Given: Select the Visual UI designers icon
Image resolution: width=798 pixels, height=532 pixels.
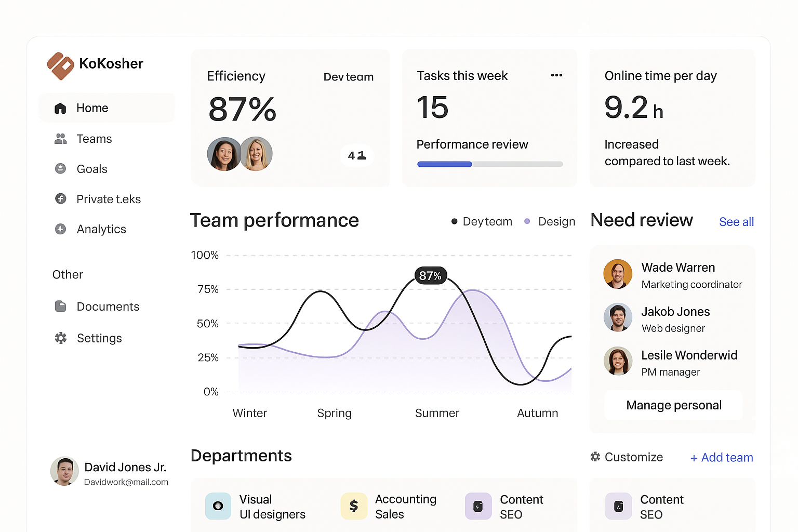Looking at the screenshot, I should pyautogui.click(x=218, y=506).
